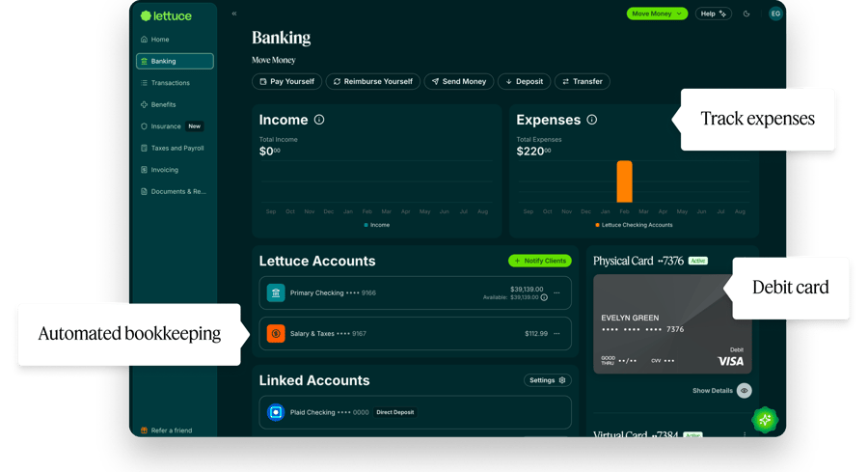
Task: Open Taxes and Payroll in sidebar
Action: click(x=173, y=148)
